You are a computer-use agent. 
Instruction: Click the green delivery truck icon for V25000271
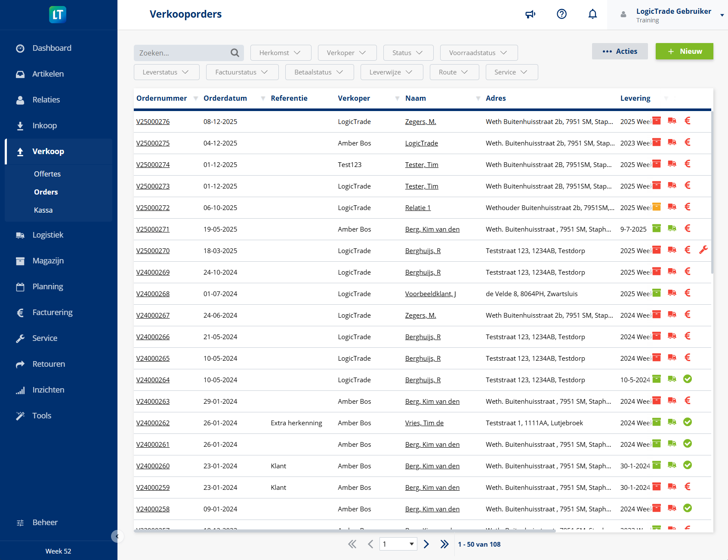[672, 229]
